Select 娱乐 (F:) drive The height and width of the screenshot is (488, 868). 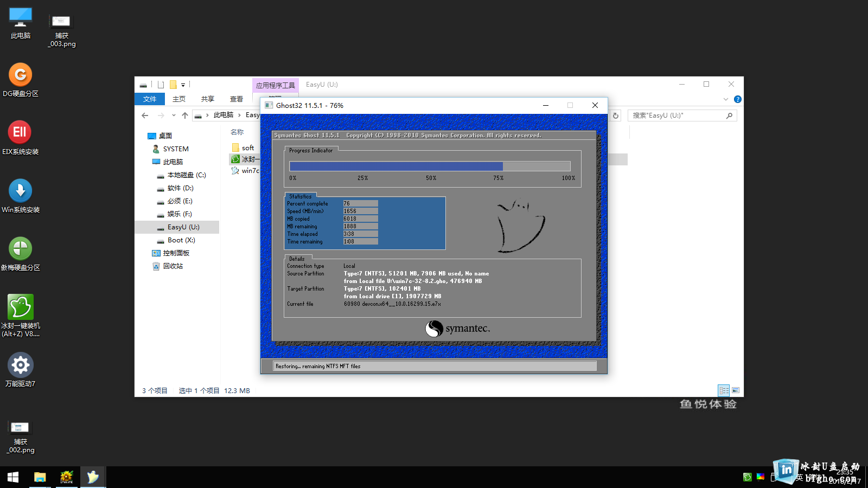(174, 214)
